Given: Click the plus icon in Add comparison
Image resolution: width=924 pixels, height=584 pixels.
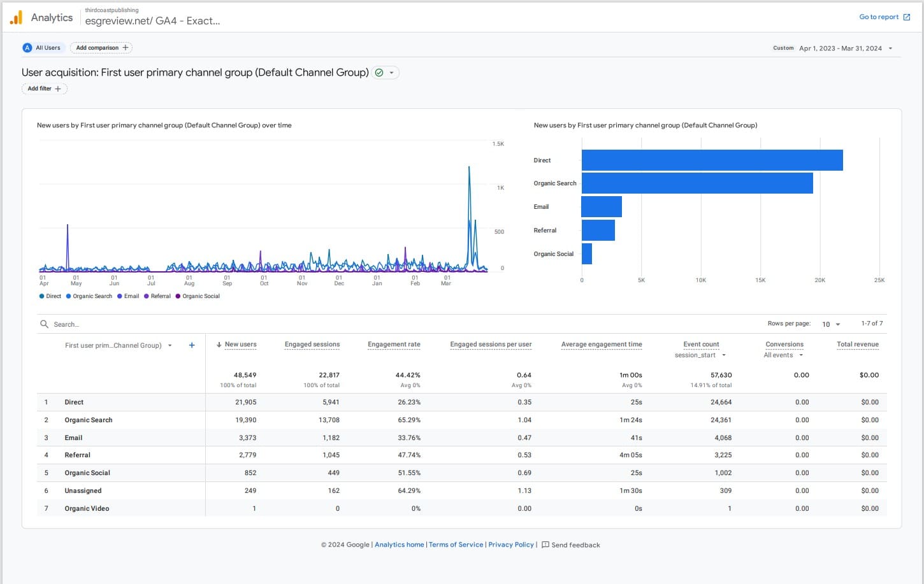Looking at the screenshot, I should pyautogui.click(x=126, y=48).
